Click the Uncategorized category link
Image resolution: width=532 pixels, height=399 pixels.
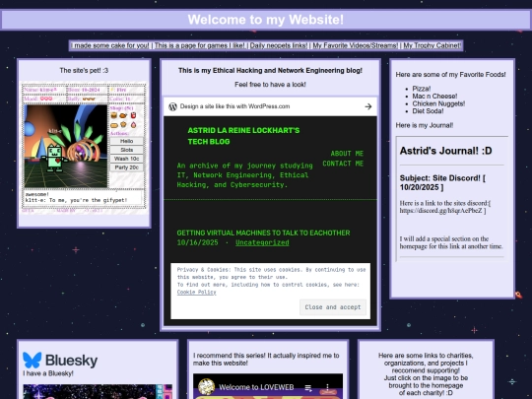pos(262,242)
